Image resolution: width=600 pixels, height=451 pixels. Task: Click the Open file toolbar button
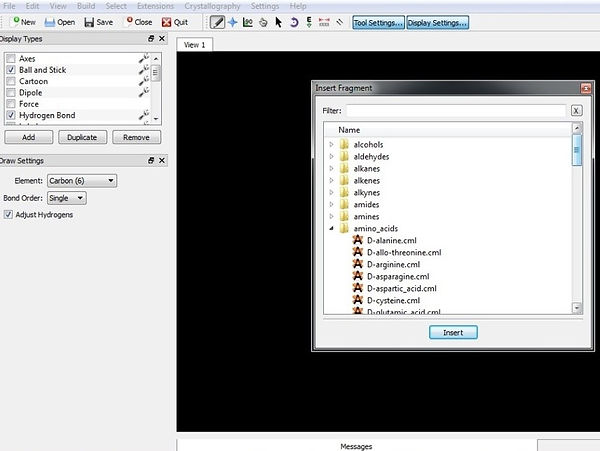click(x=60, y=23)
